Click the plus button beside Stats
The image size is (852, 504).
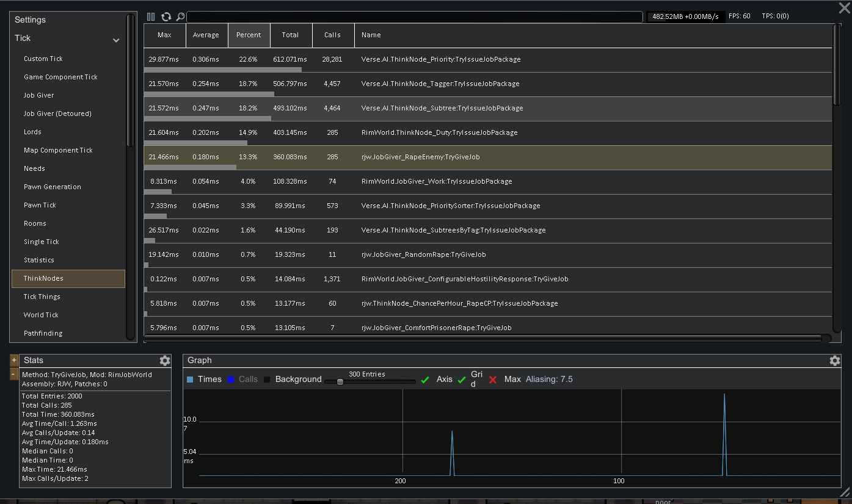click(x=14, y=360)
